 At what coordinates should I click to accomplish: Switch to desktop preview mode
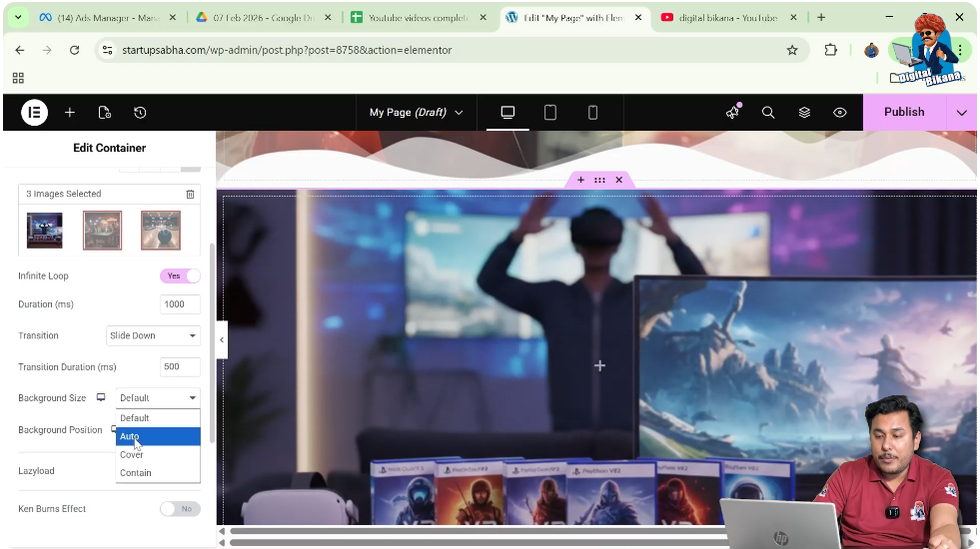pos(507,113)
